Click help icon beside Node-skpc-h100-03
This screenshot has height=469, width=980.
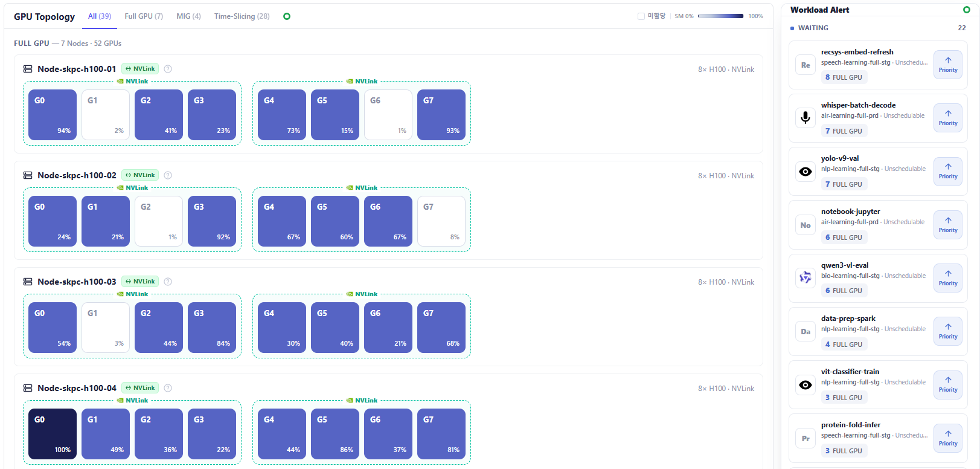coord(168,282)
